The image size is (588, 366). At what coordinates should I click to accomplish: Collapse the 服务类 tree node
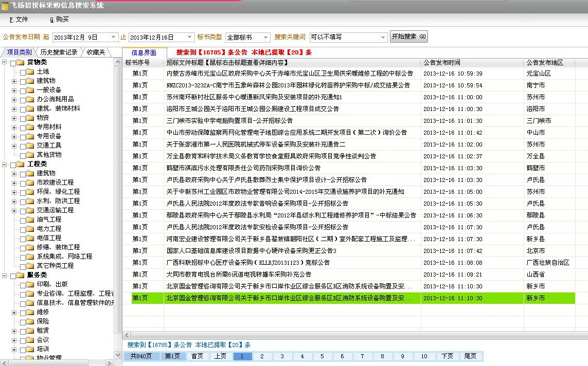pos(5,276)
